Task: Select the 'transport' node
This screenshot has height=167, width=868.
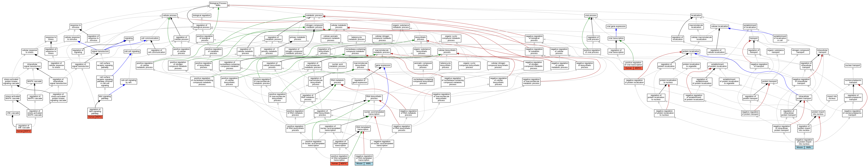Action: click(754, 38)
